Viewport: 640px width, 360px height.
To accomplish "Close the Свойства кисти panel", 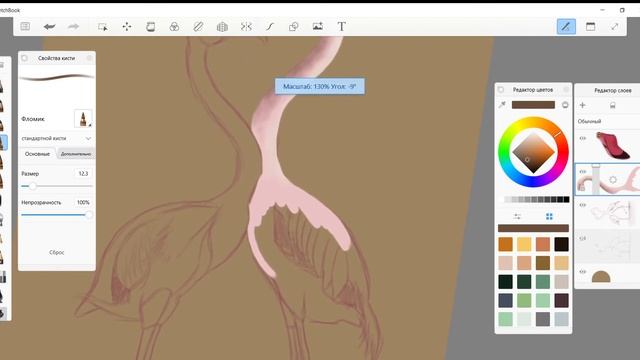I will pyautogui.click(x=89, y=58).
